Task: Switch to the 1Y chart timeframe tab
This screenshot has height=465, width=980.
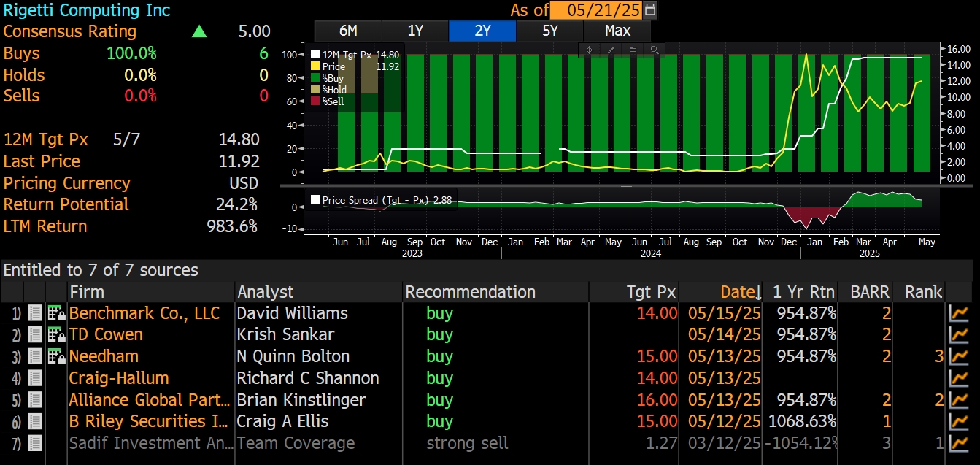Action: pyautogui.click(x=415, y=31)
